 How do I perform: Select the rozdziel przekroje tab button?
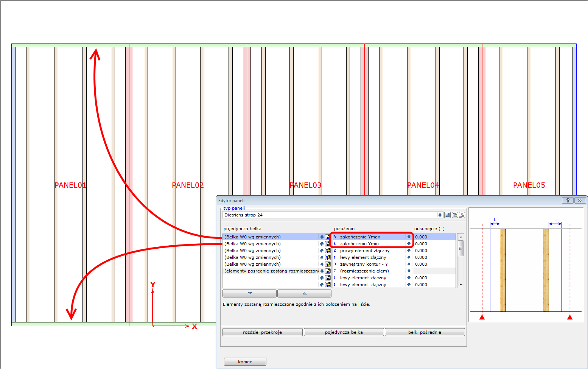pyautogui.click(x=262, y=332)
